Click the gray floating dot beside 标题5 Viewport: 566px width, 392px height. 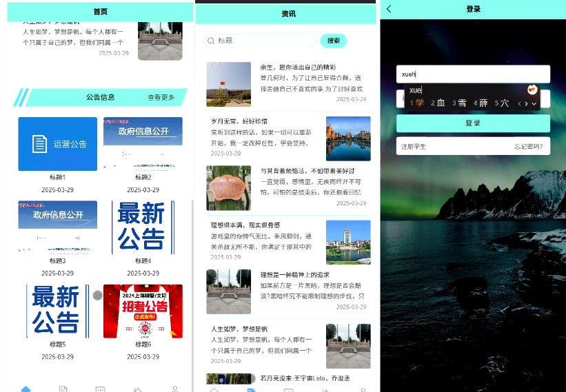[97, 296]
